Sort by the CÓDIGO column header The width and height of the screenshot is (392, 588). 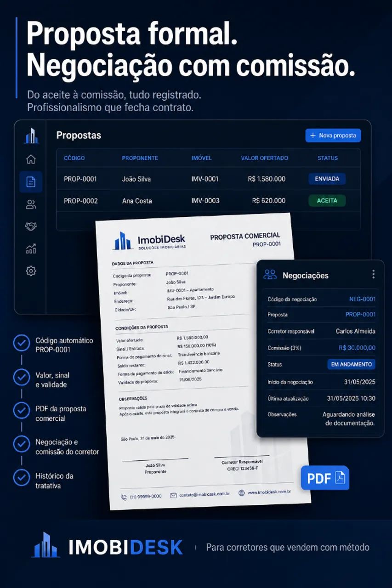click(x=74, y=158)
